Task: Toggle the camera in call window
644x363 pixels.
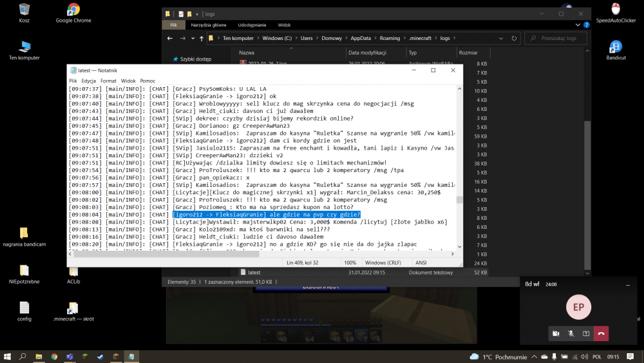Action: (555, 333)
